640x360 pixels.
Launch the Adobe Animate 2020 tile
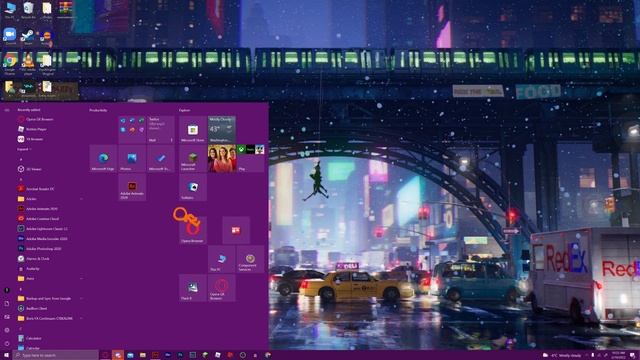coord(132,187)
